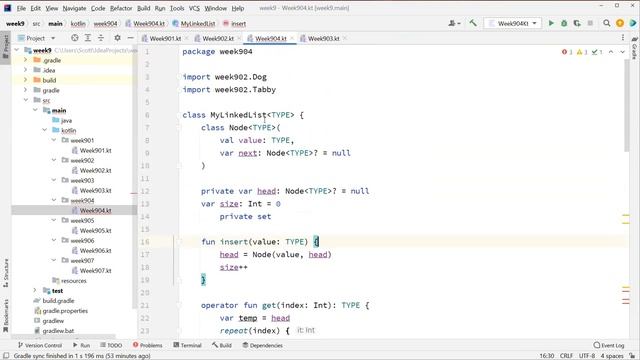Expand the test folder
The width and height of the screenshot is (640, 360).
pos(35,291)
